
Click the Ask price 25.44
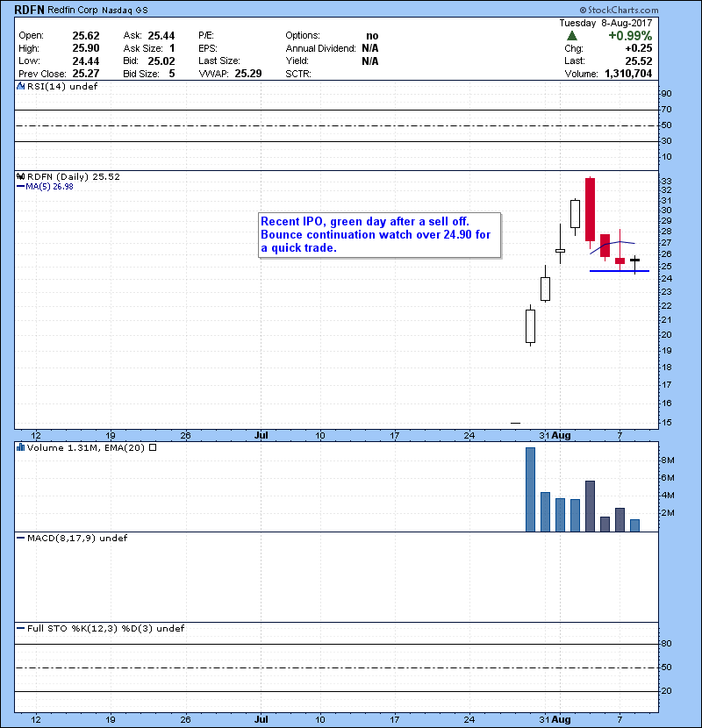tap(161, 36)
